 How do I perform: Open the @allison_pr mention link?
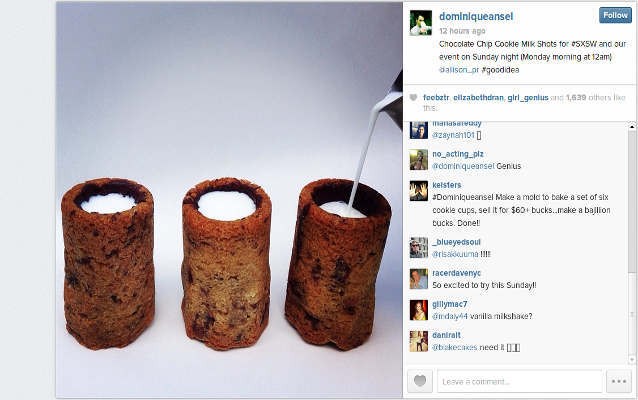(459, 70)
